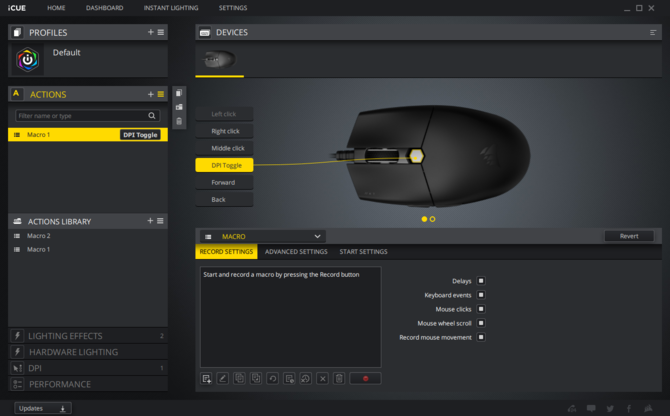Add item to Actions Library with plus
This screenshot has width=670, height=416.
[150, 221]
